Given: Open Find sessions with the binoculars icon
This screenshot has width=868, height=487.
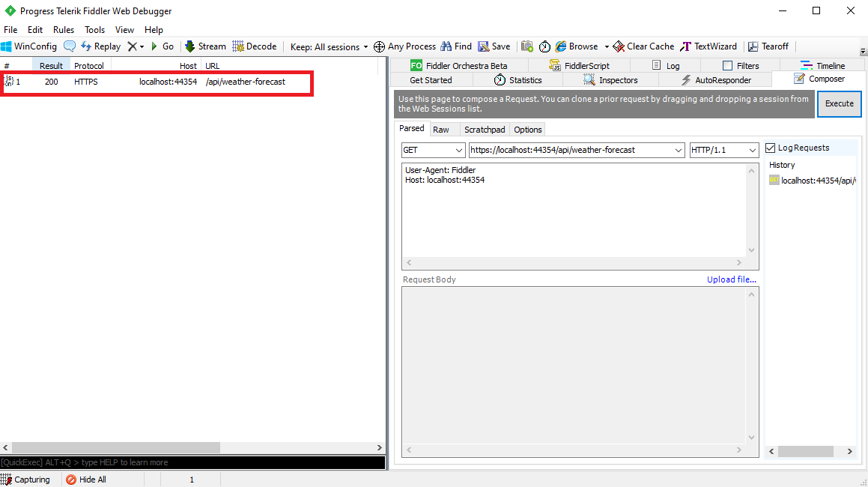Looking at the screenshot, I should [x=456, y=46].
